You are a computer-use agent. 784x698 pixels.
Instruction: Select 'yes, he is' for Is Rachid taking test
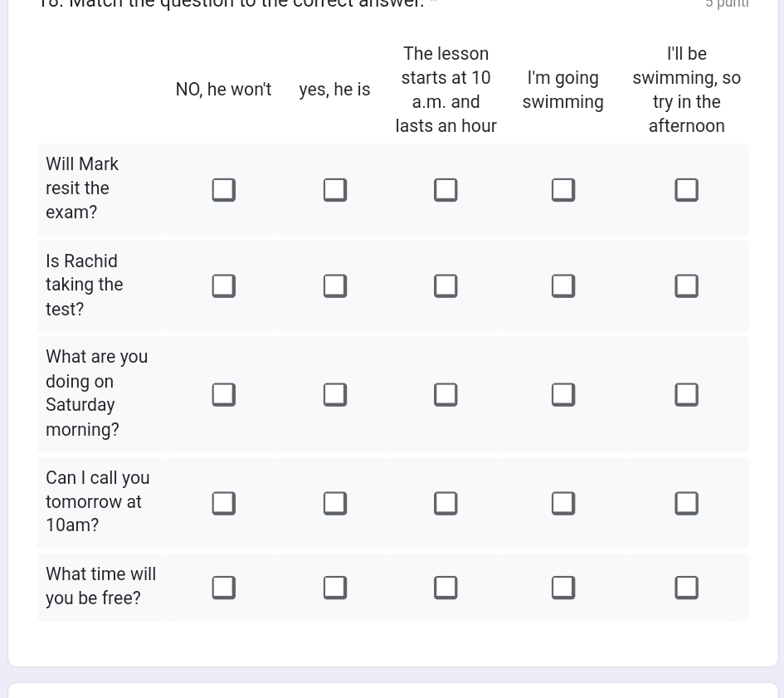pyautogui.click(x=335, y=286)
